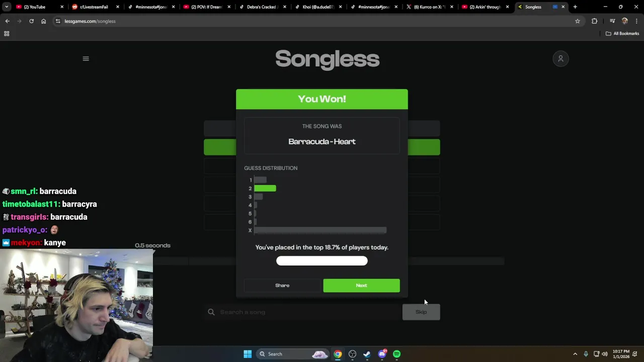Click the taskbar Search box
Viewport: 644px width, 362px height.
[x=294, y=354]
